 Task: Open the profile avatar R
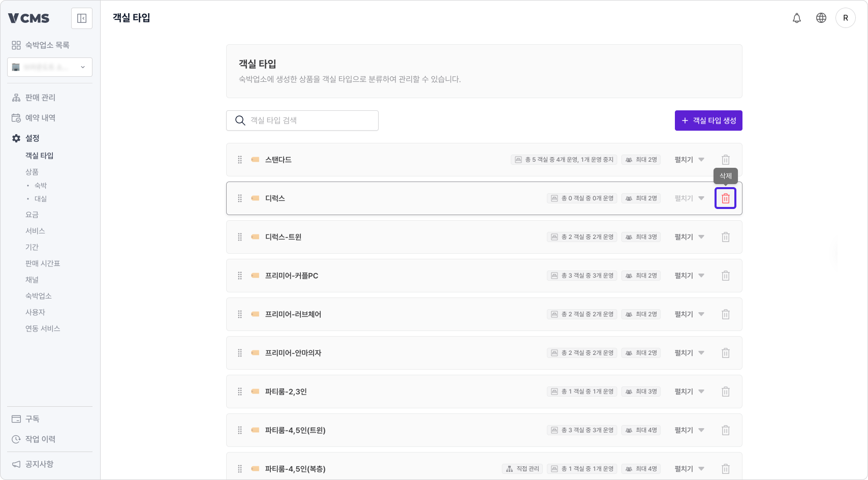(846, 18)
